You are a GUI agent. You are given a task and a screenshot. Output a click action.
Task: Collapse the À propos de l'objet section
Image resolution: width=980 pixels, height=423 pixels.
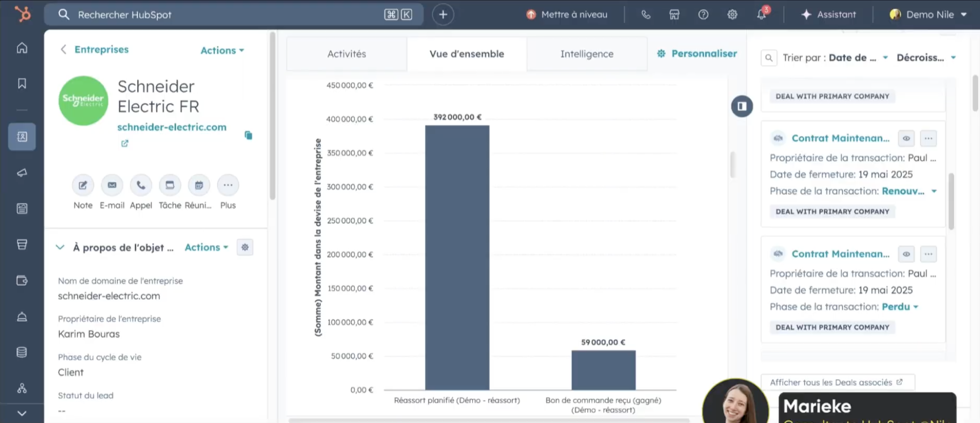pos(60,247)
